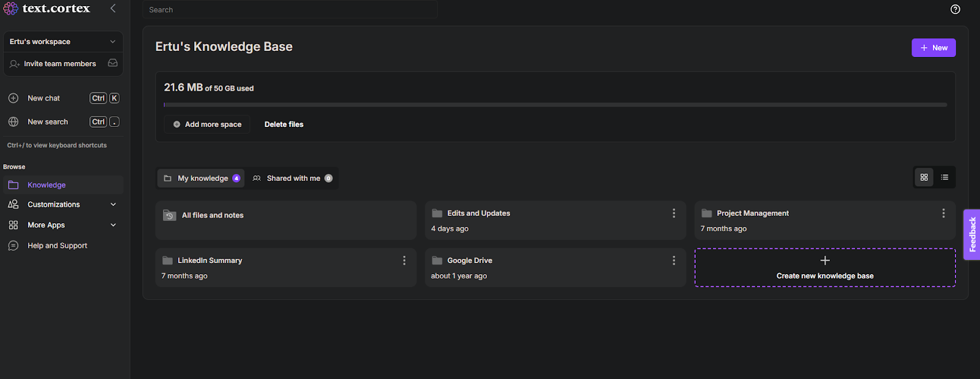Image resolution: width=980 pixels, height=379 pixels.
Task: Switch to list view layout
Action: [944, 177]
